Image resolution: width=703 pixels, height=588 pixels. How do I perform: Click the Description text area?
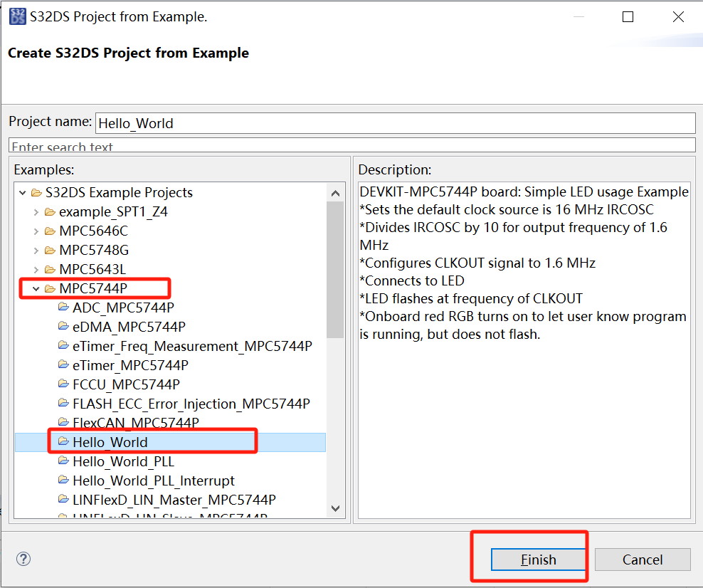coord(524,350)
